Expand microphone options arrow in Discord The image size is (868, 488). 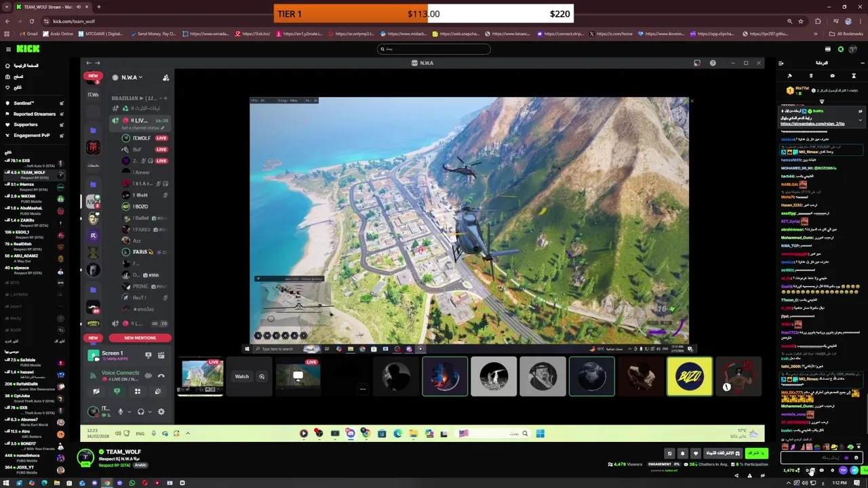[x=129, y=411]
